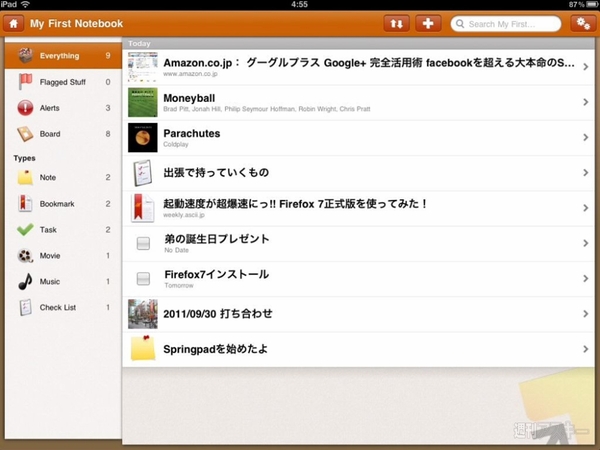Click the Board count 8
The image size is (600, 450).
point(108,134)
